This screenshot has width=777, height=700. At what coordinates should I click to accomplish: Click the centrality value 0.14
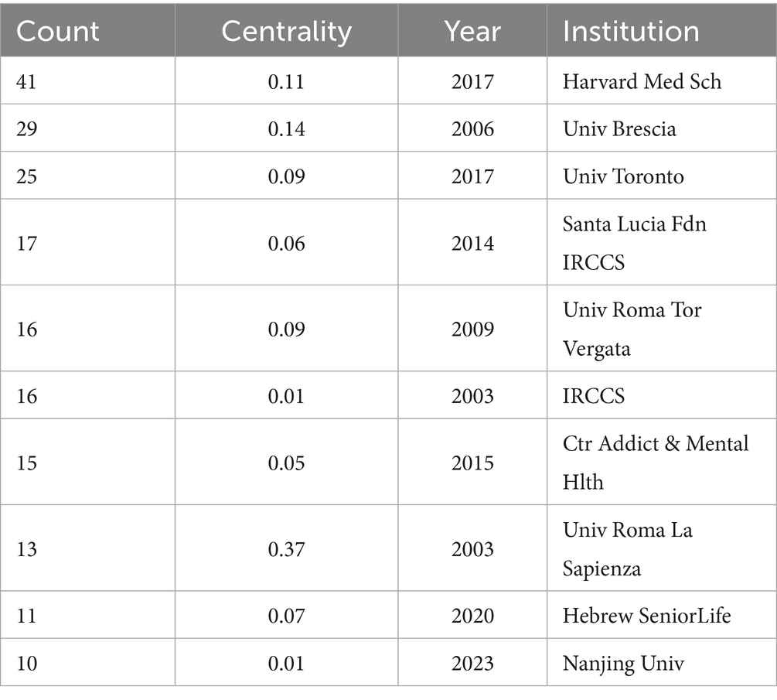(x=286, y=128)
